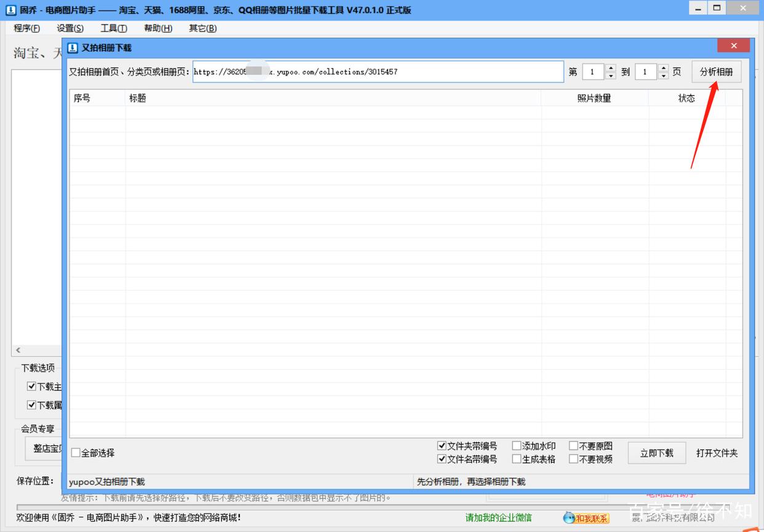Decrease the end page number with down arrow

(x=663, y=75)
